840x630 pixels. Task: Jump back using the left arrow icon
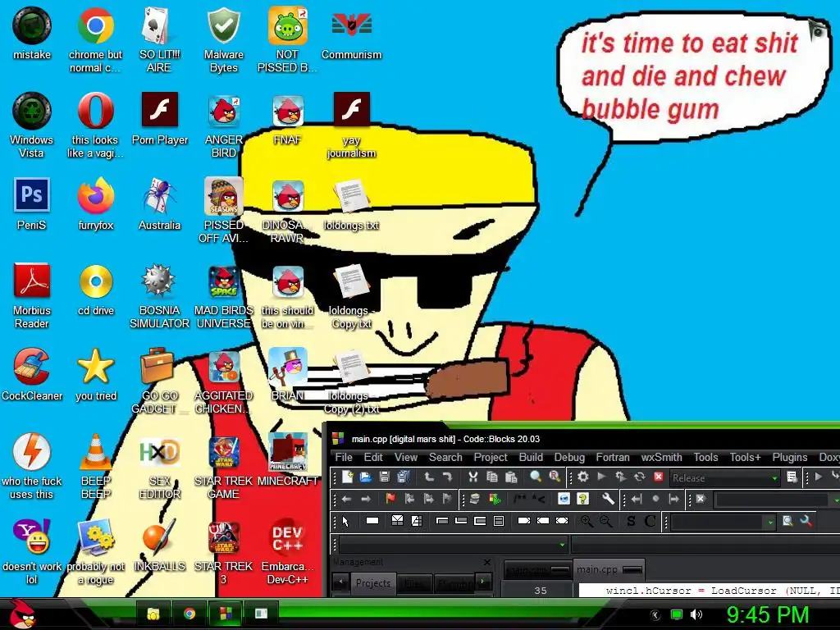[346, 499]
